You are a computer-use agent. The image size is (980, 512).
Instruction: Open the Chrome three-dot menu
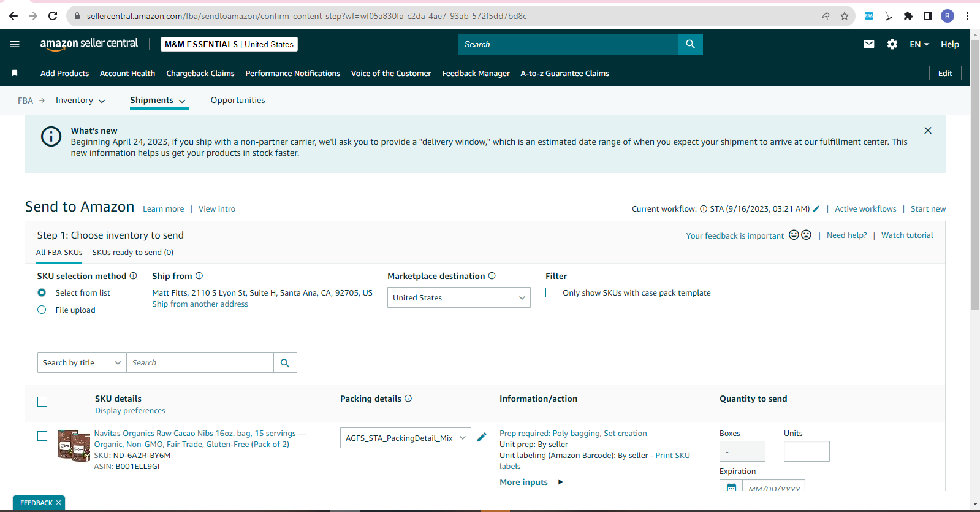pyautogui.click(x=968, y=16)
